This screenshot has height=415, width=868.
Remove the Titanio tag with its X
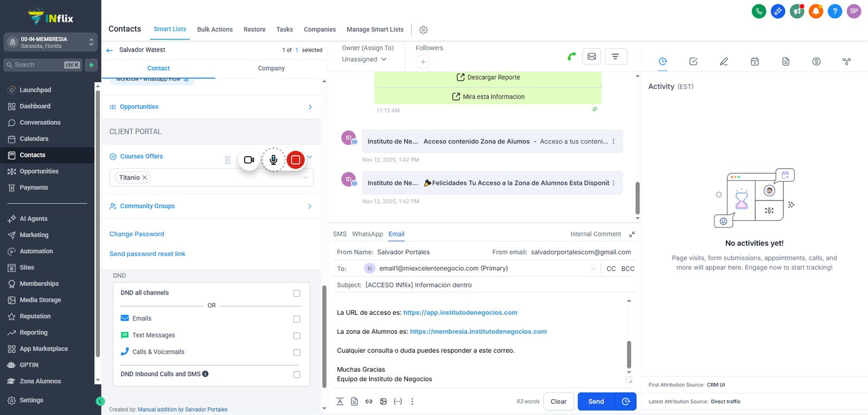[145, 177]
